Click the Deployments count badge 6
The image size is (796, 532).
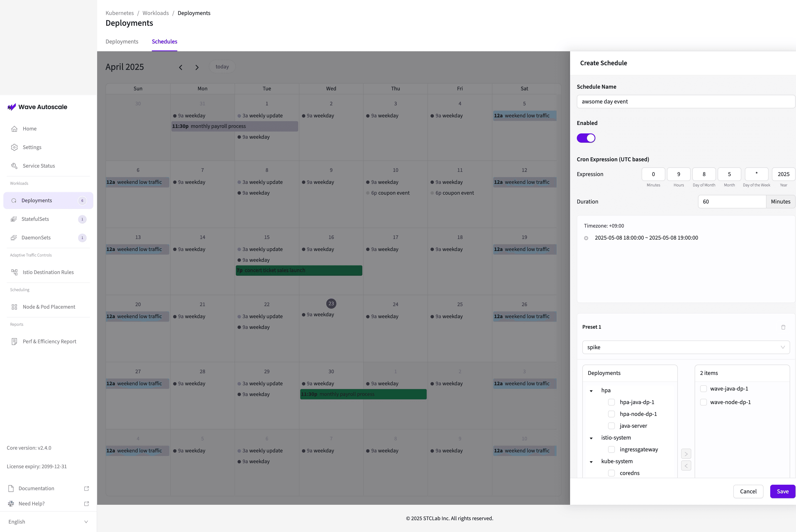82,201
